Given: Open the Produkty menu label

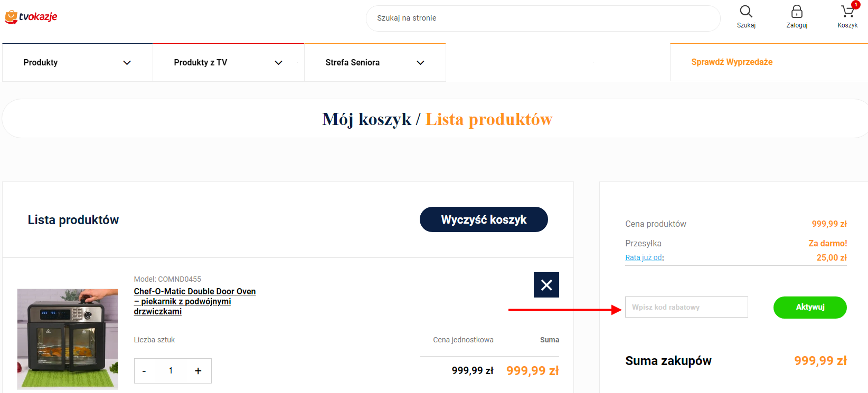Looking at the screenshot, I should (x=41, y=62).
